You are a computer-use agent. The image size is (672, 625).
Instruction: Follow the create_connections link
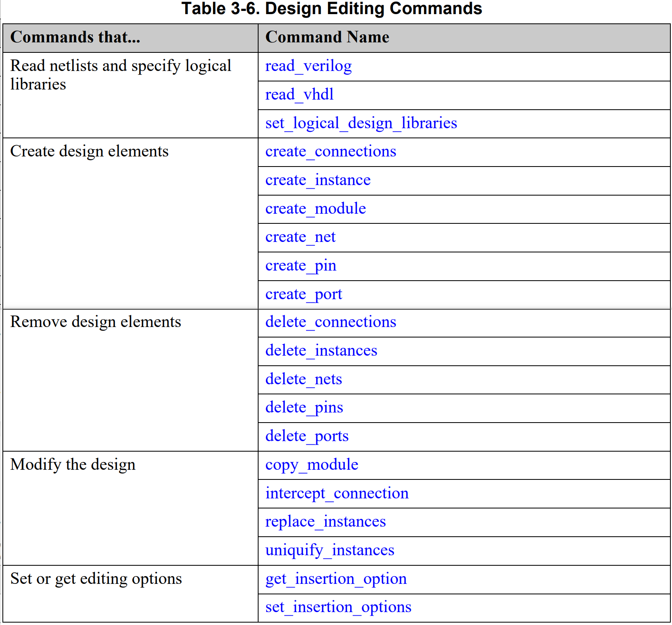(x=331, y=152)
